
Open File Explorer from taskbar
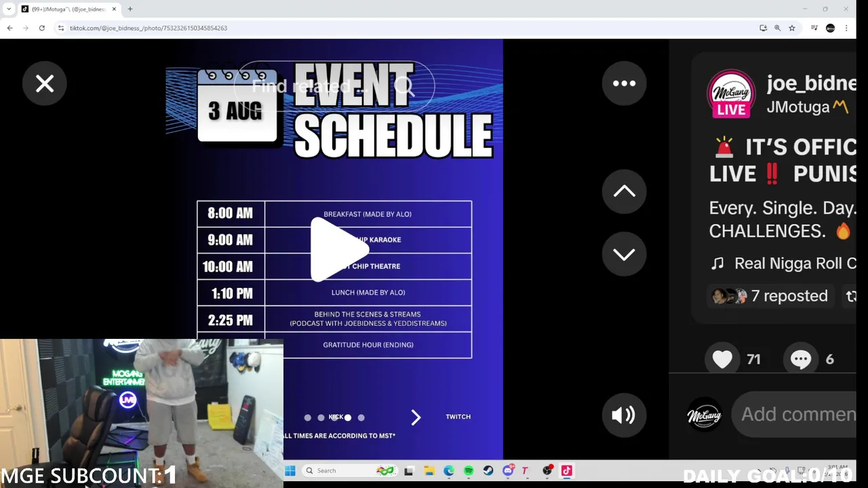pyautogui.click(x=429, y=471)
